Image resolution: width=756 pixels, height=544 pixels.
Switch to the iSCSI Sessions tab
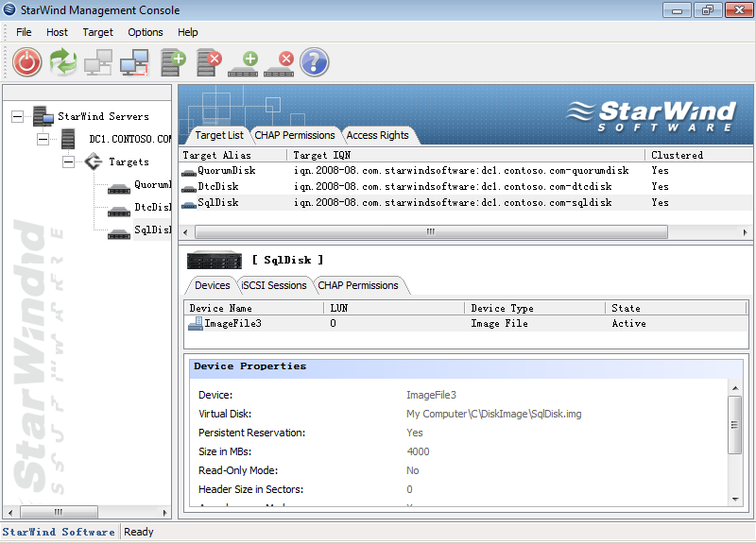[x=273, y=285]
